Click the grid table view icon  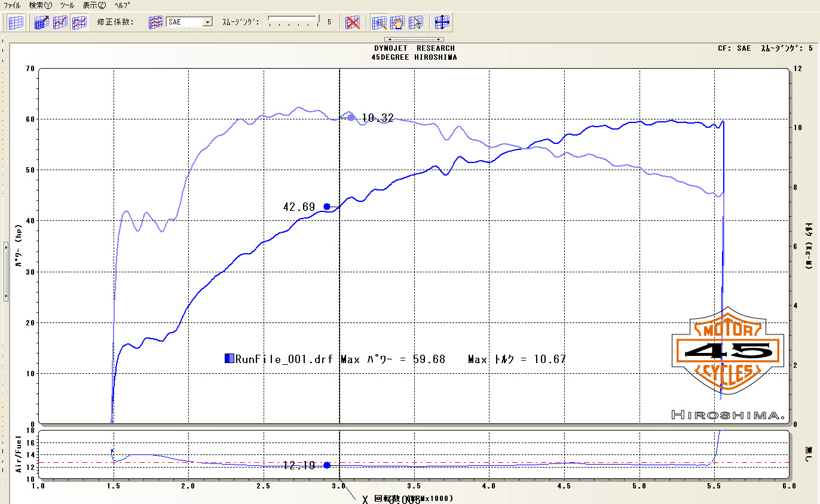click(x=16, y=23)
